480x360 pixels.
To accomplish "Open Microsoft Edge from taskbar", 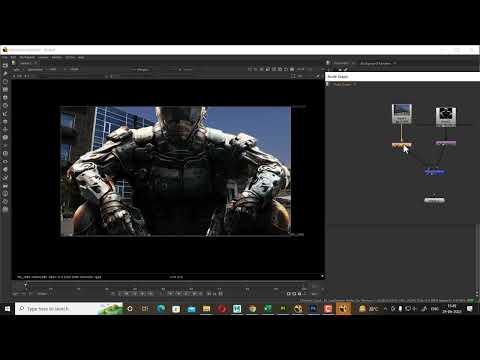I will pos(160,309).
